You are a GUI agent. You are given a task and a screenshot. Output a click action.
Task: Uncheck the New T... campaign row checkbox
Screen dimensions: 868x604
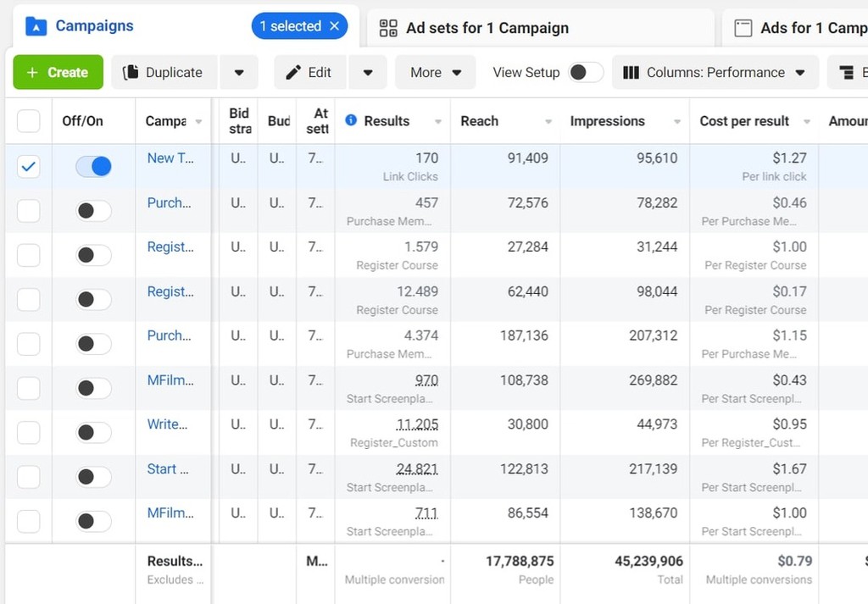coord(28,167)
